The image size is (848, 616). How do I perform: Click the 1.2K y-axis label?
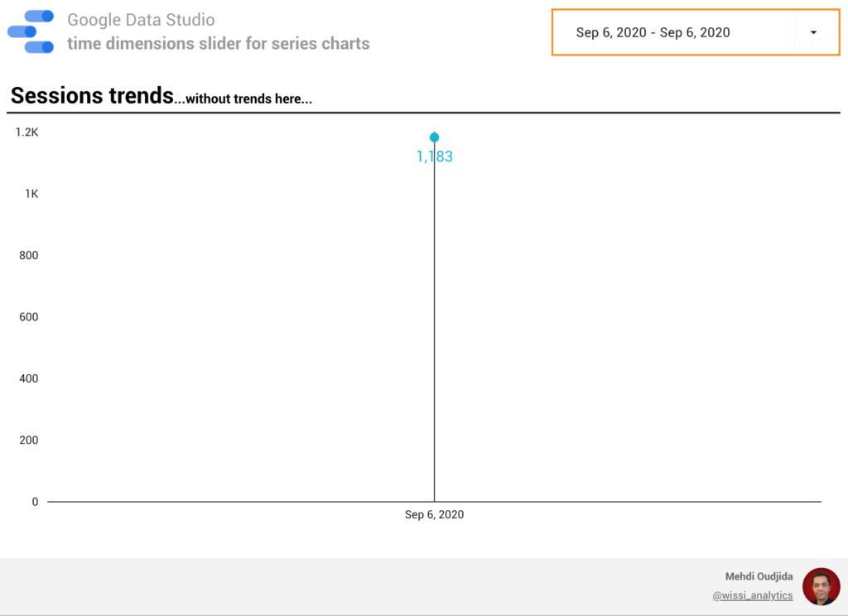click(26, 132)
